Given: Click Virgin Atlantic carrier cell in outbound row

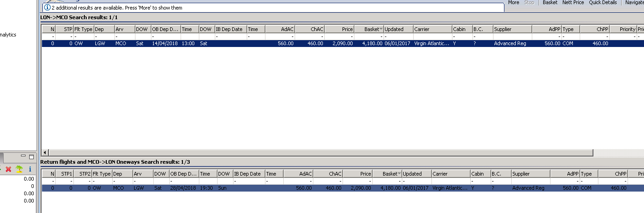Looking at the screenshot, I should tap(432, 44).
